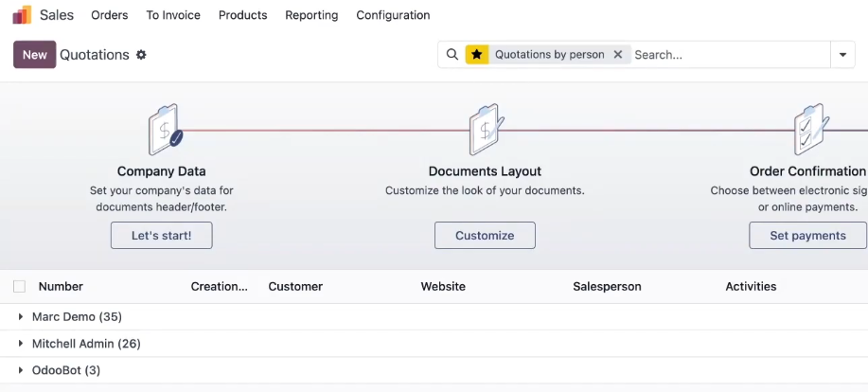868x392 pixels.
Task: Expand the OdooBot group
Action: (20, 370)
